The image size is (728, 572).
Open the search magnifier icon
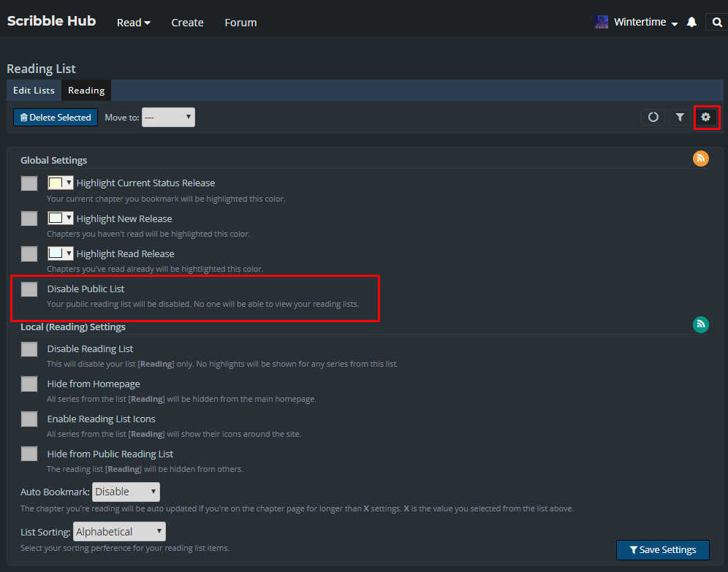(x=716, y=23)
